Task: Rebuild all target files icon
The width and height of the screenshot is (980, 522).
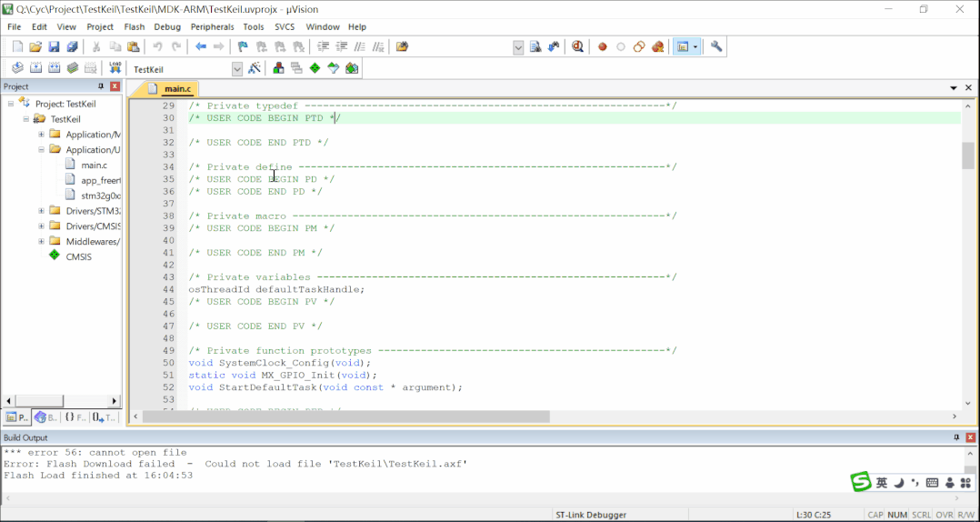Action: pyautogui.click(x=55, y=68)
